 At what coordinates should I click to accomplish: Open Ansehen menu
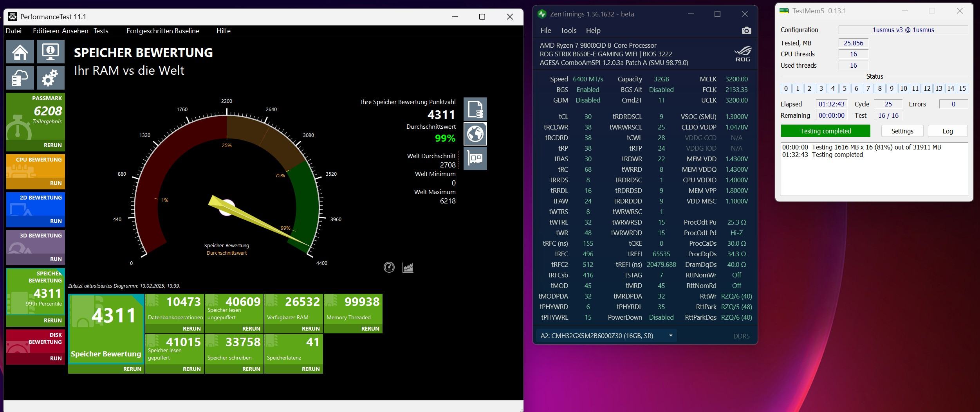pos(75,31)
